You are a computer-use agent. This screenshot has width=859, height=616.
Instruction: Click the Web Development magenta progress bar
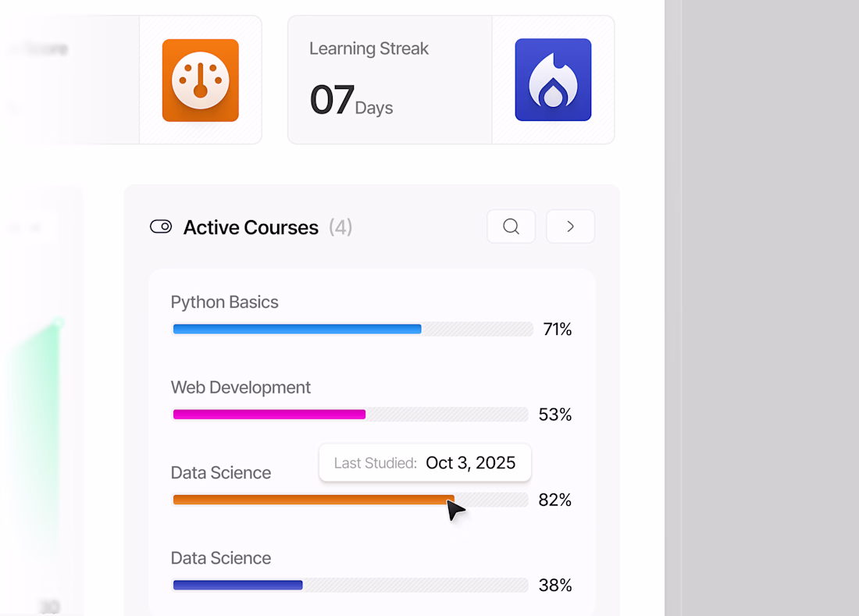pos(269,415)
